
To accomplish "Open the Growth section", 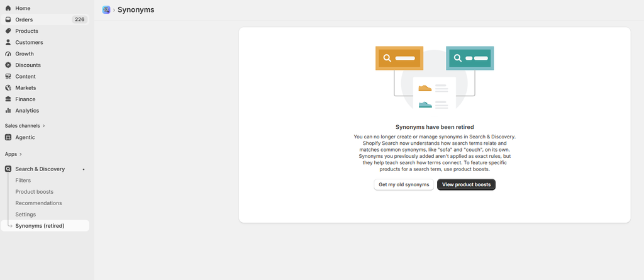I will point(45,54).
